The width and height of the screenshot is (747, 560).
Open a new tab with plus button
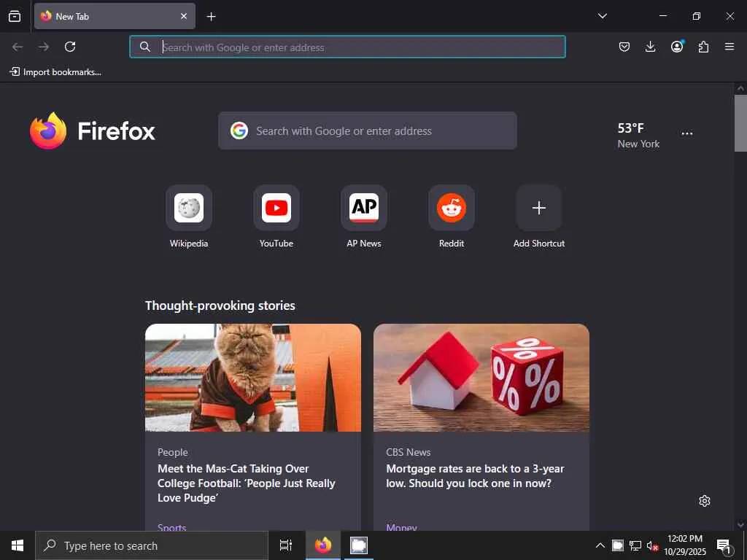pyautogui.click(x=211, y=17)
